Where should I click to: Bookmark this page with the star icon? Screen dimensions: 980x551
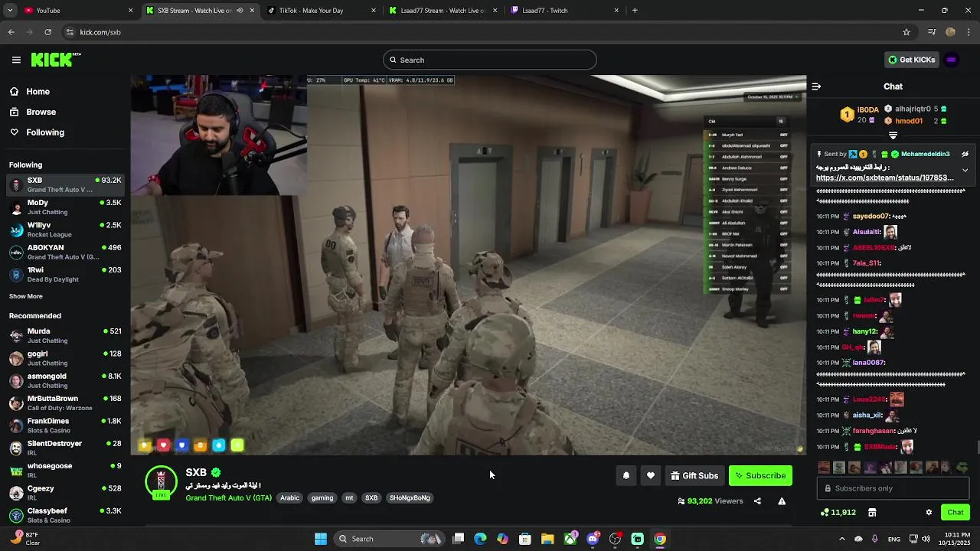coord(906,32)
